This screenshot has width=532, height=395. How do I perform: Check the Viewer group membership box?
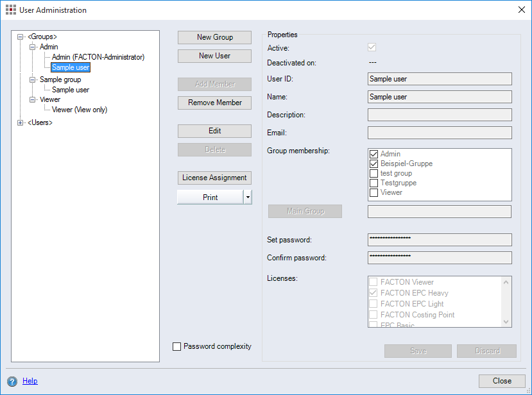(x=373, y=192)
